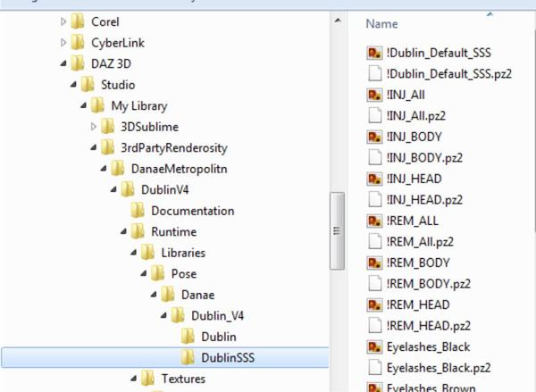
Task: Expand the CyberLink folder node
Action: (x=63, y=43)
